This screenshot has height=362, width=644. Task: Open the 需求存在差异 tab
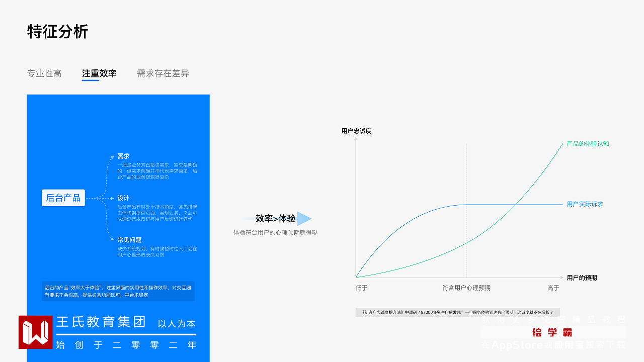click(x=163, y=73)
